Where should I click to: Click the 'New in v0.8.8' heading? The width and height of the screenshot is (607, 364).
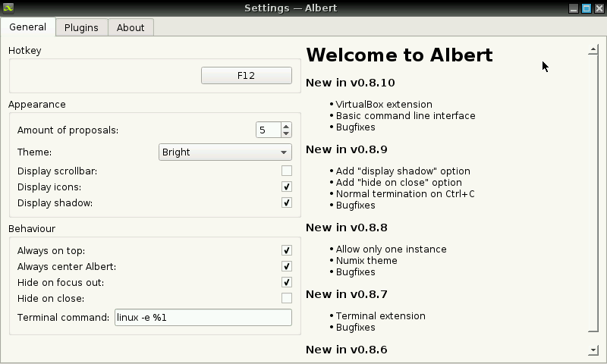347,227
